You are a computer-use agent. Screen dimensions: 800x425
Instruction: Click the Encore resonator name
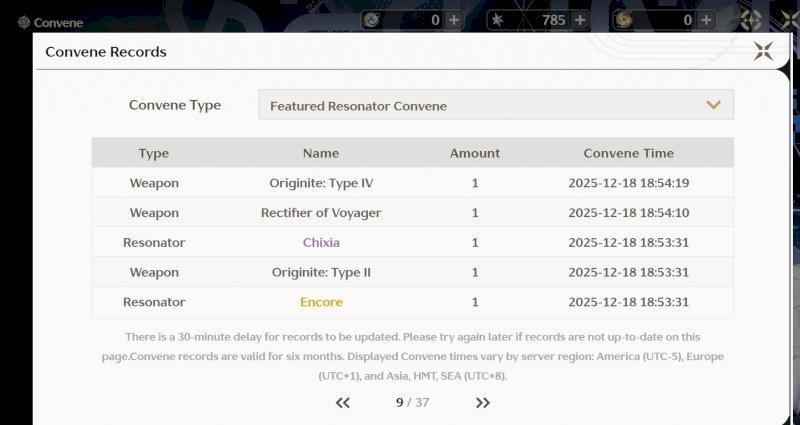[321, 302]
